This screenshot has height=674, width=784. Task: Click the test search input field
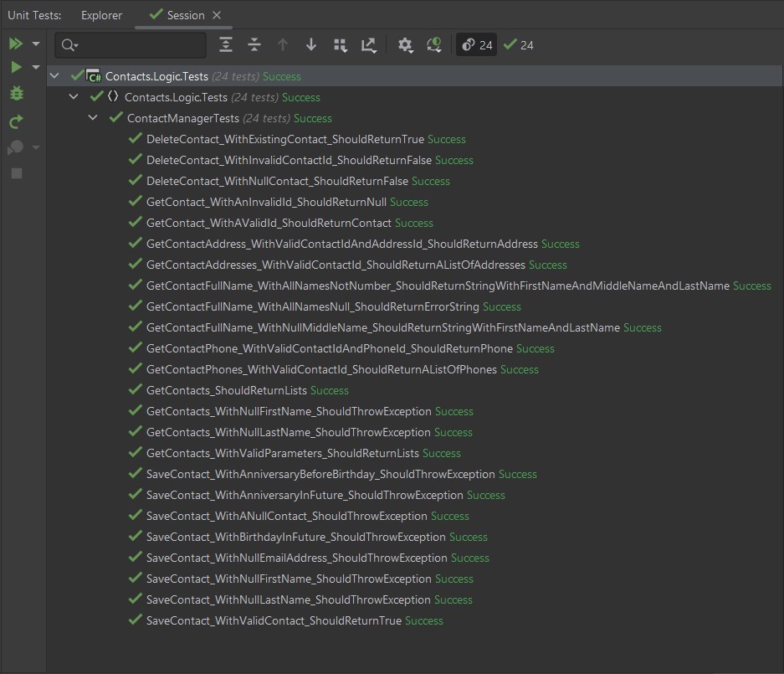pos(138,45)
